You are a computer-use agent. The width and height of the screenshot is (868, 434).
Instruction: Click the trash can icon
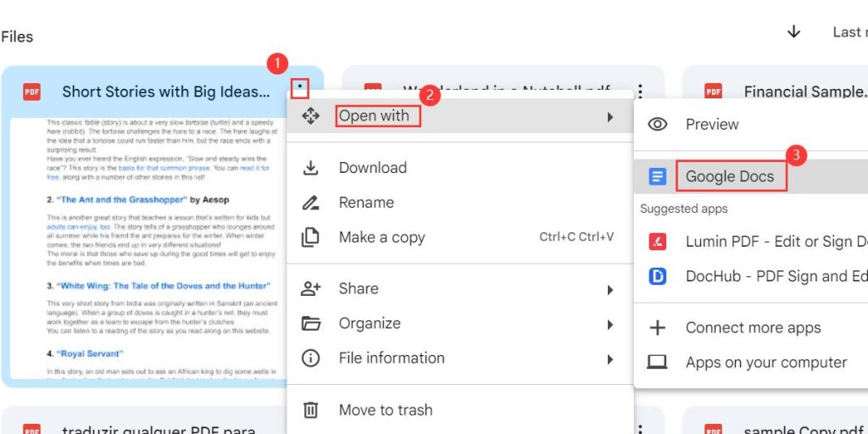[x=310, y=410]
